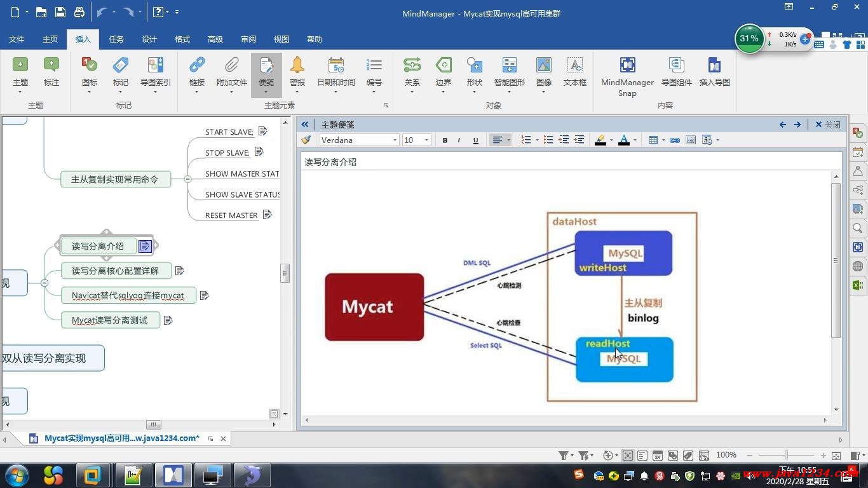This screenshot has height=488, width=868.
Task: Collapse the notes pane with double chevron
Action: (305, 125)
